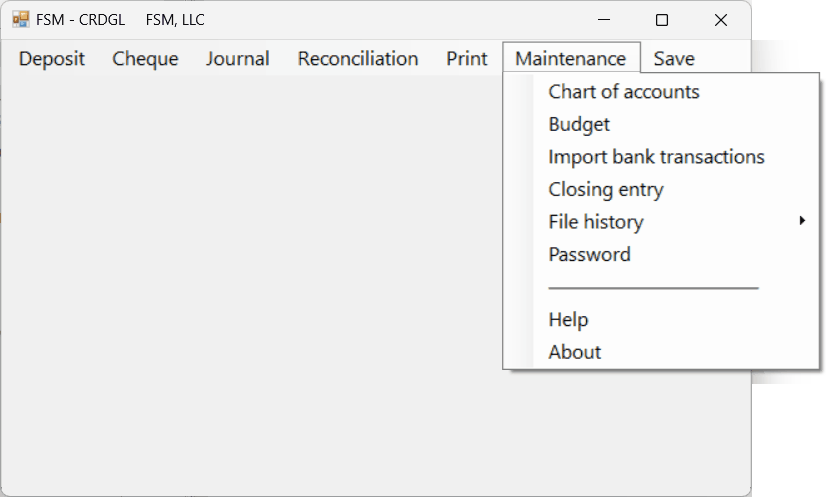
Task: Maximize the FSM window
Action: pos(662,20)
